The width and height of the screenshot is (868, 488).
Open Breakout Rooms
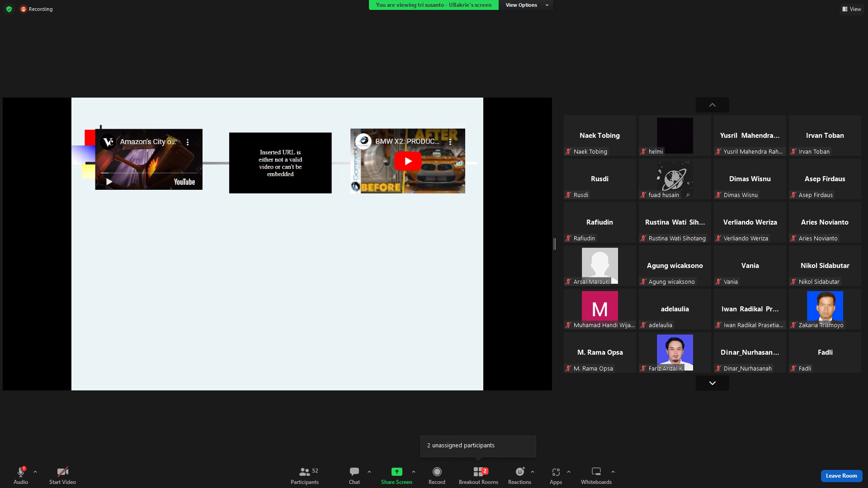(478, 476)
